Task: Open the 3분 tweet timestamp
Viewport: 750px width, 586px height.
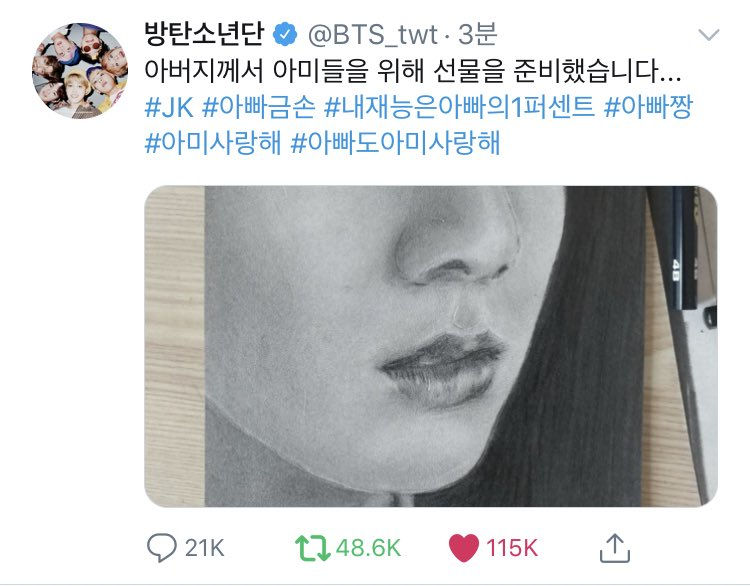Action: tap(478, 34)
